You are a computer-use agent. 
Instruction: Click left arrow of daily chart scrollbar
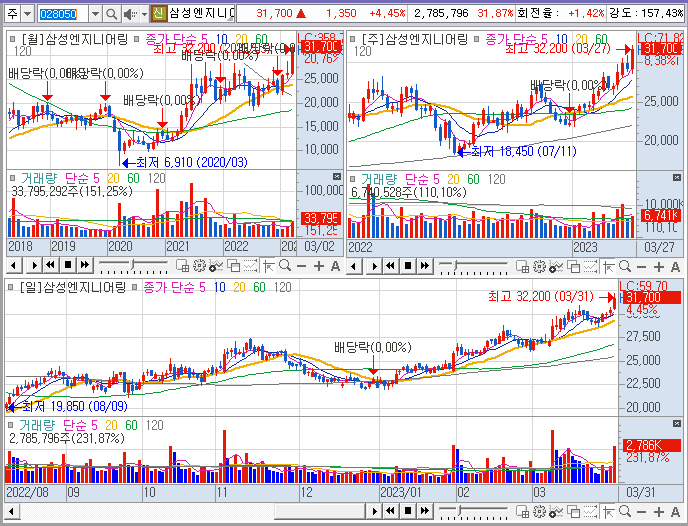[x=12, y=511]
